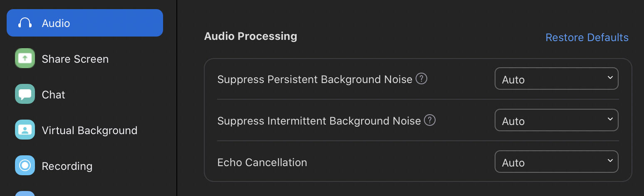Go to the Chat settings label
This screenshot has width=644, height=196.
click(53, 95)
